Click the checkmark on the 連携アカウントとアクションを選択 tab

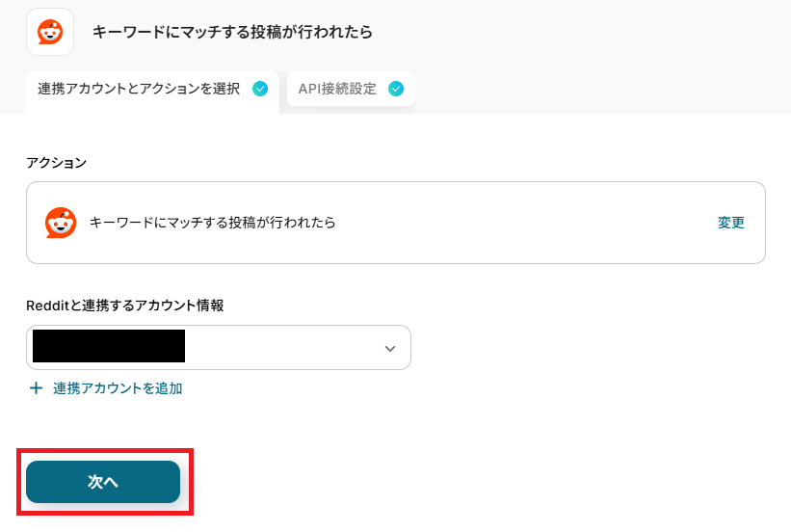[x=260, y=89]
